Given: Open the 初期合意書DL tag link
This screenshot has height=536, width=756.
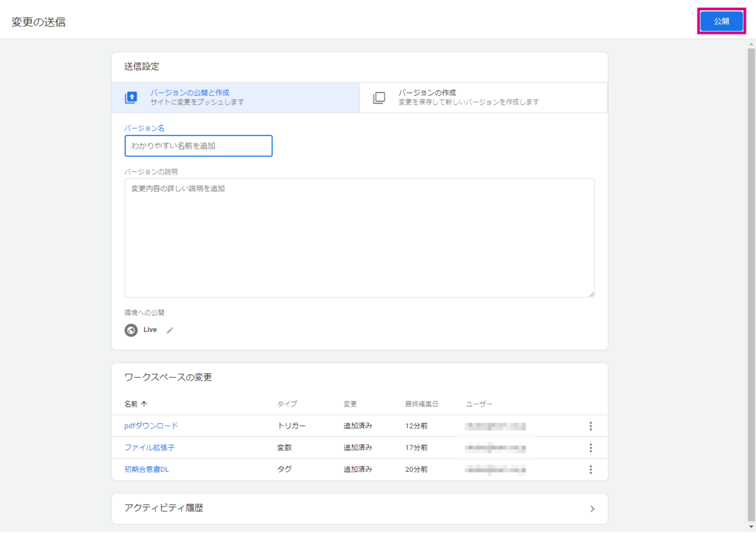Looking at the screenshot, I should pos(147,469).
